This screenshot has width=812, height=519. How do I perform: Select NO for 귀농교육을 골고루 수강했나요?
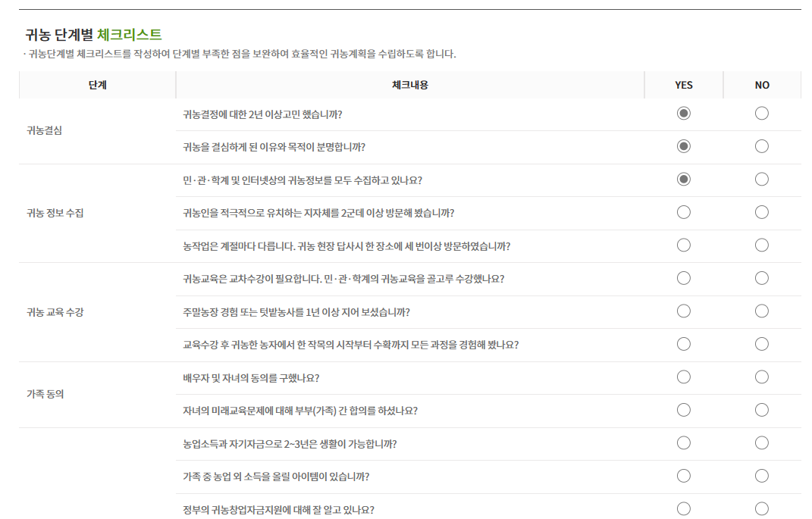click(x=762, y=278)
